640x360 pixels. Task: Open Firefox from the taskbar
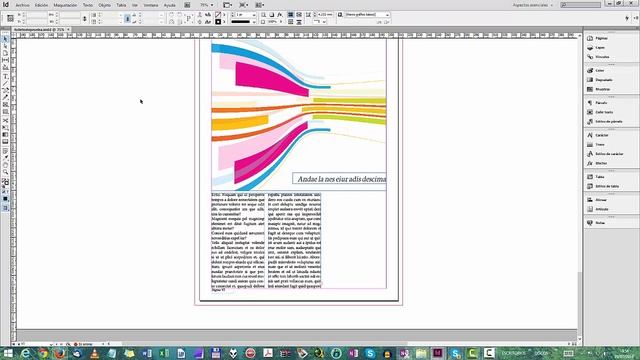click(x=60, y=353)
